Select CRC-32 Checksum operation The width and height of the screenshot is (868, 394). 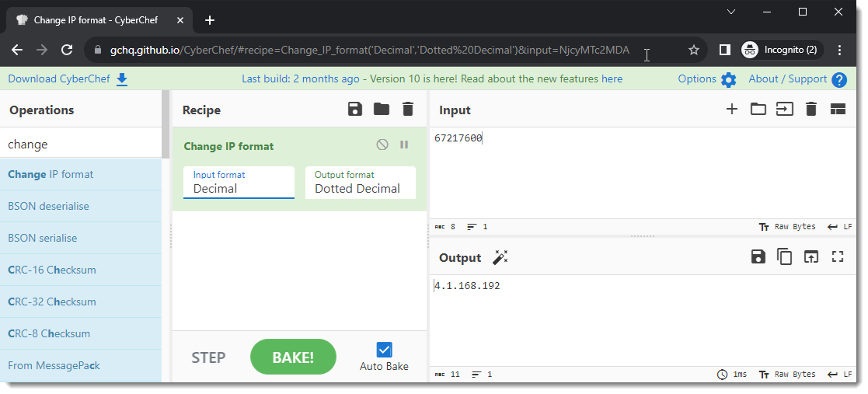81,302
